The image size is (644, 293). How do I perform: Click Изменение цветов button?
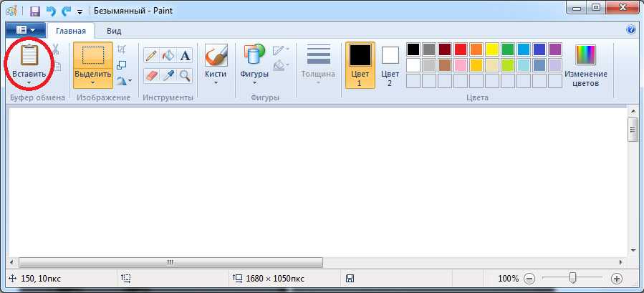pos(585,64)
